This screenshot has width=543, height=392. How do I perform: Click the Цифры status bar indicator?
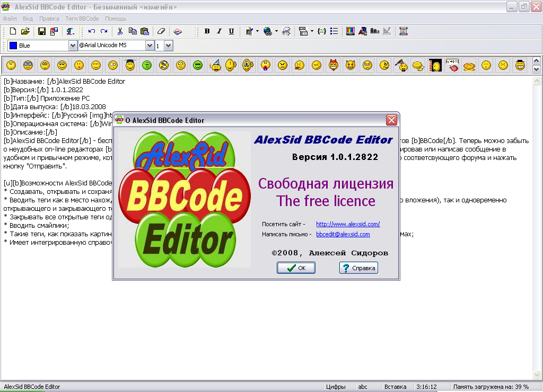tap(336, 387)
